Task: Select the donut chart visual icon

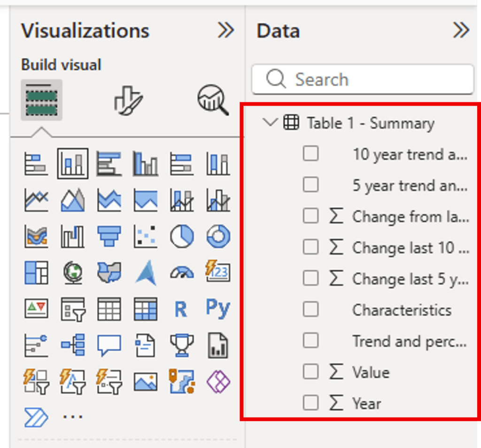Action: point(218,236)
